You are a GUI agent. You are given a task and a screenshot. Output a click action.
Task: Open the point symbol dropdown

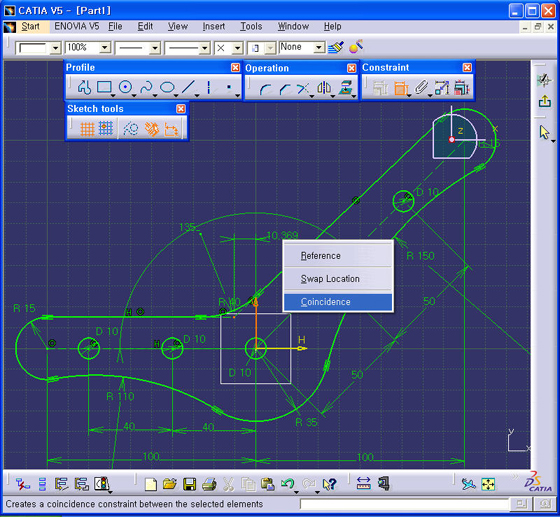tap(237, 47)
